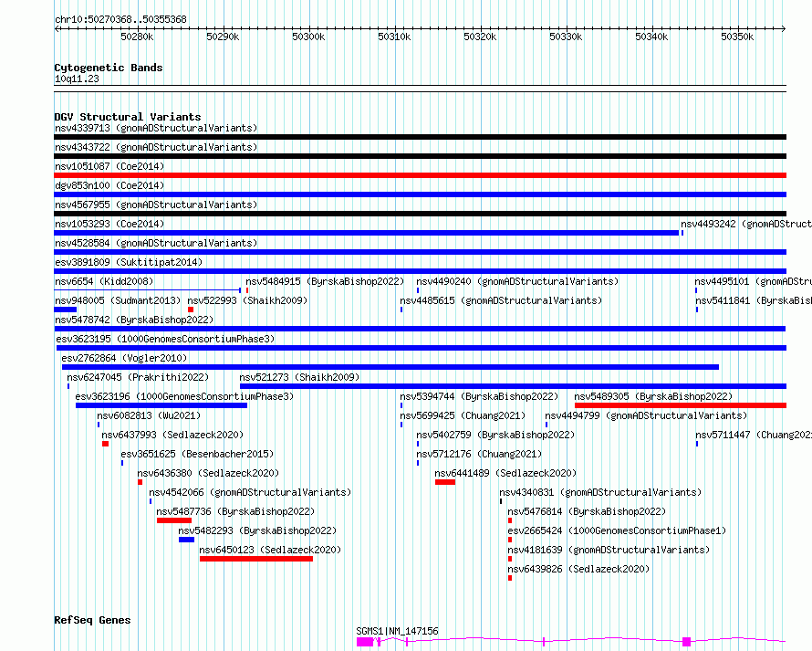Image resolution: width=812 pixels, height=651 pixels.
Task: Click nsv1053293 (Coe2014) label
Action: (x=109, y=224)
